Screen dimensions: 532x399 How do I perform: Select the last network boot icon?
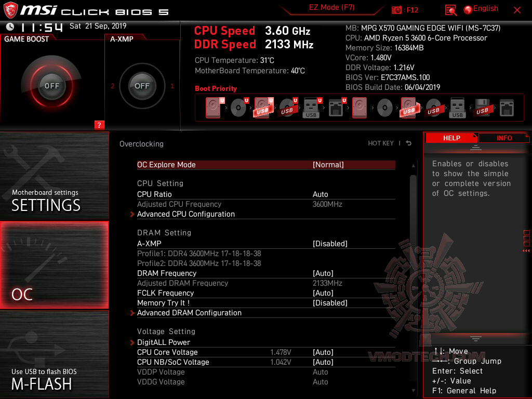coord(507,108)
